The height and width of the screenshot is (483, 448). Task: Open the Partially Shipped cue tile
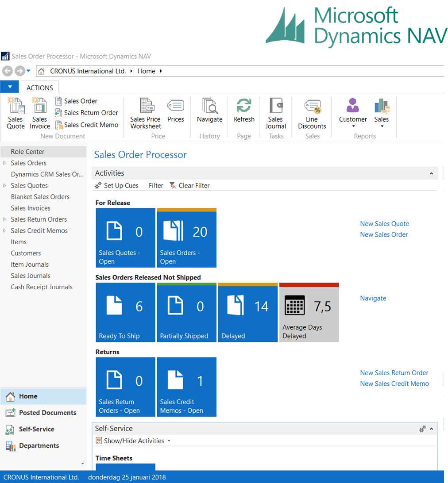[x=187, y=312]
